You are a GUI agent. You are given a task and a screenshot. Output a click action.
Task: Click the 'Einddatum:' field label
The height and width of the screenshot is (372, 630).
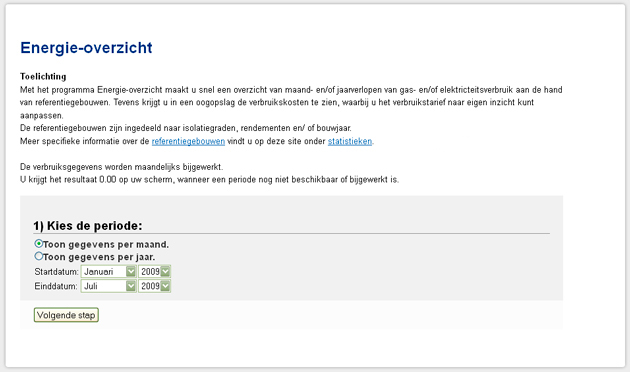pos(56,286)
